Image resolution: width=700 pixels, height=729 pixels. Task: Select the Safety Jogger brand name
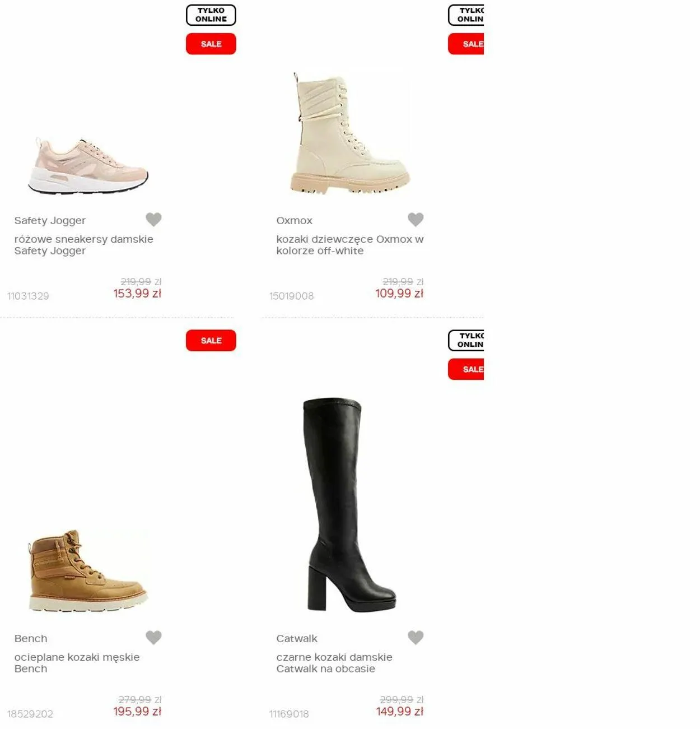(50, 221)
